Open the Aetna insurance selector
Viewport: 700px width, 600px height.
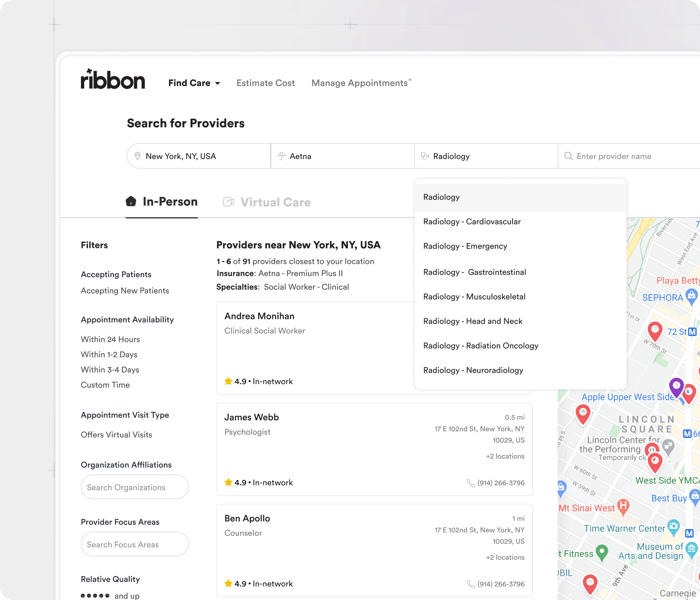pos(343,156)
